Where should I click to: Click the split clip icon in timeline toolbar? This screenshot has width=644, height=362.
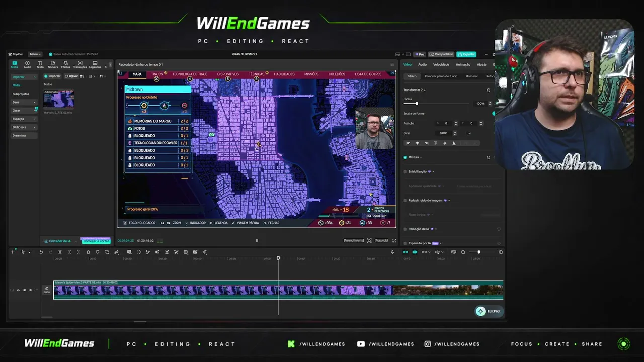tap(60, 252)
